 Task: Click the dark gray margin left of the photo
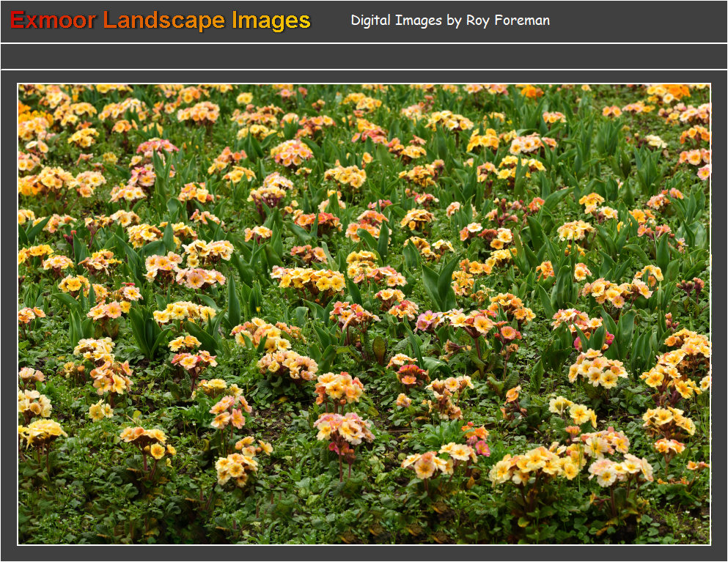pos(8,315)
